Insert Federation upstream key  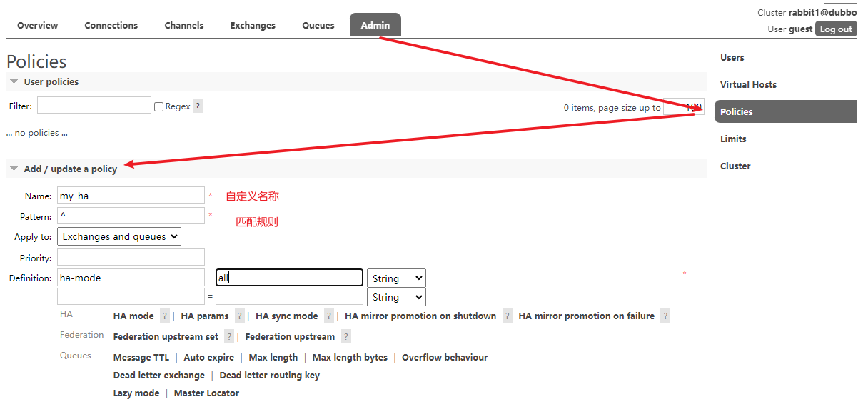(x=290, y=336)
